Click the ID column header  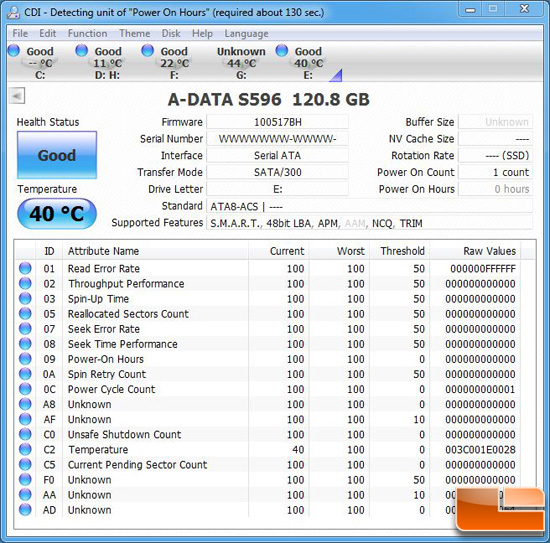49,251
